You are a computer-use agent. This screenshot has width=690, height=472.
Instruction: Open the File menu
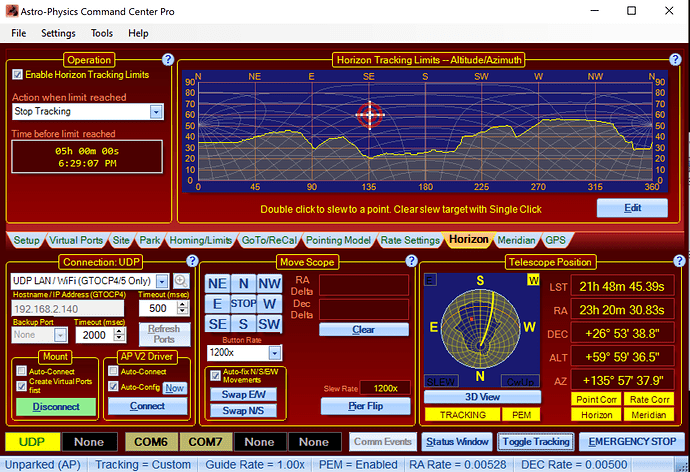pos(18,33)
